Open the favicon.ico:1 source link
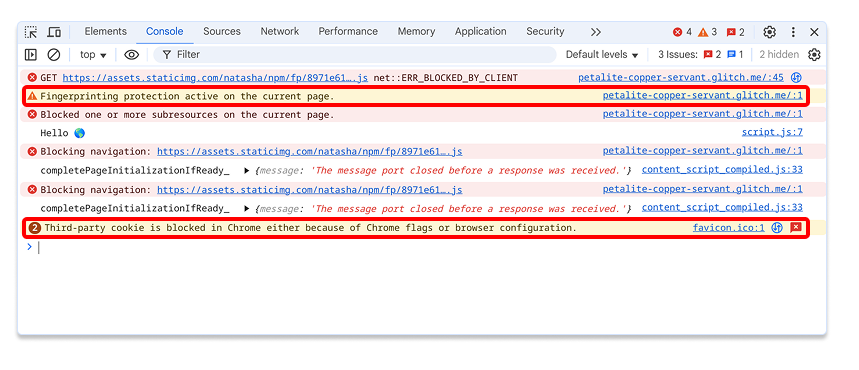 (729, 228)
